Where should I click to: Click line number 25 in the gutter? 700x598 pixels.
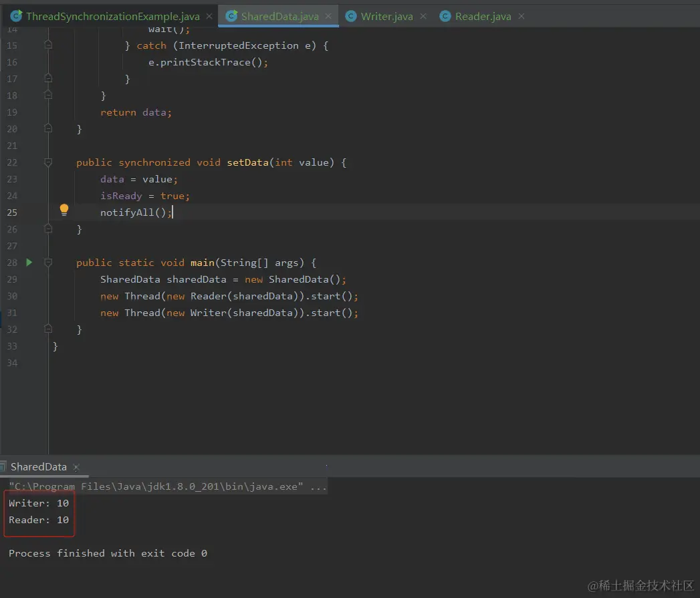(x=12, y=212)
